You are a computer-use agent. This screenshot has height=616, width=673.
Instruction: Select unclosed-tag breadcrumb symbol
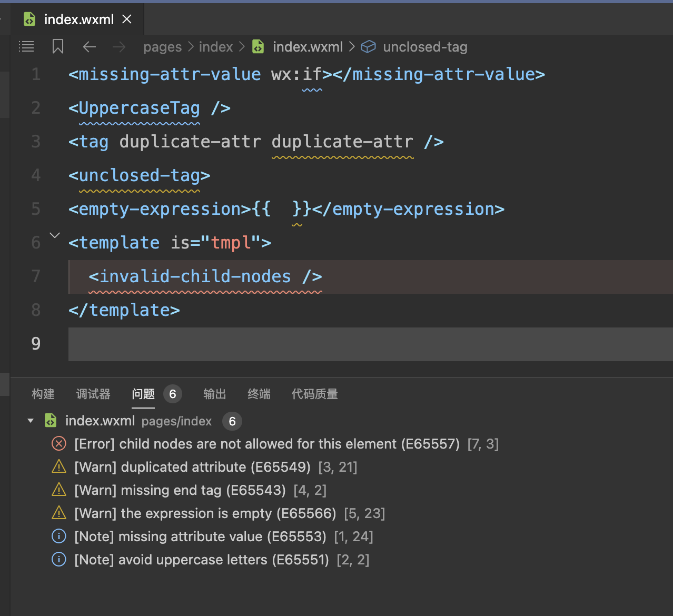[425, 47]
